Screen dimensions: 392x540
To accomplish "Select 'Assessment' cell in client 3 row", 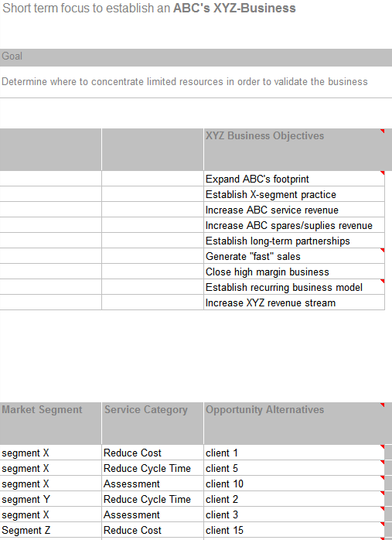I will [152, 514].
